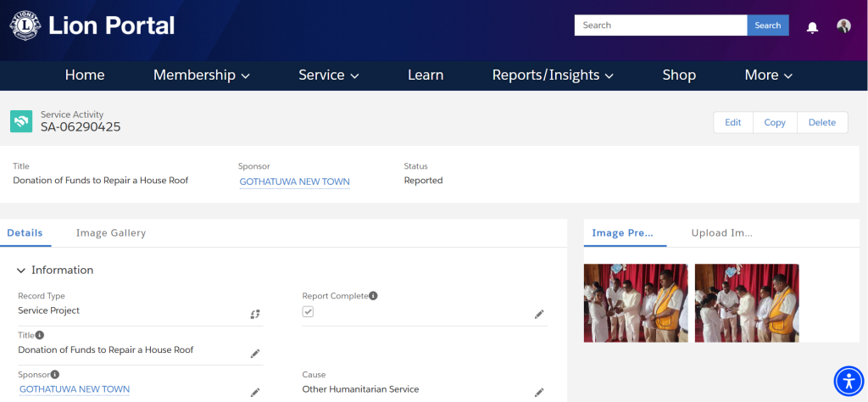Viewport: 868px width, 402px height.
Task: Expand the Membership dropdown menu
Action: point(202,75)
